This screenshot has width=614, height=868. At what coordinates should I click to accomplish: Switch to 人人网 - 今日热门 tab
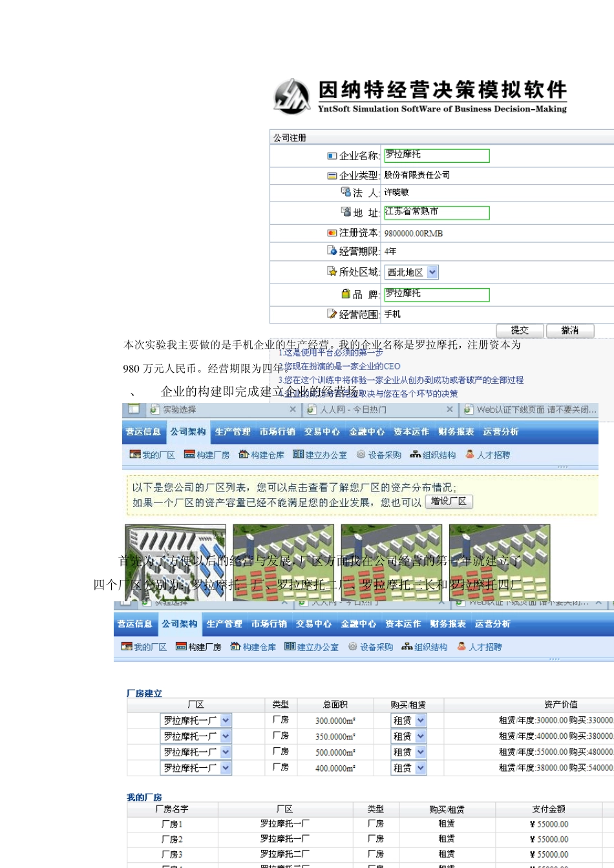380,409
